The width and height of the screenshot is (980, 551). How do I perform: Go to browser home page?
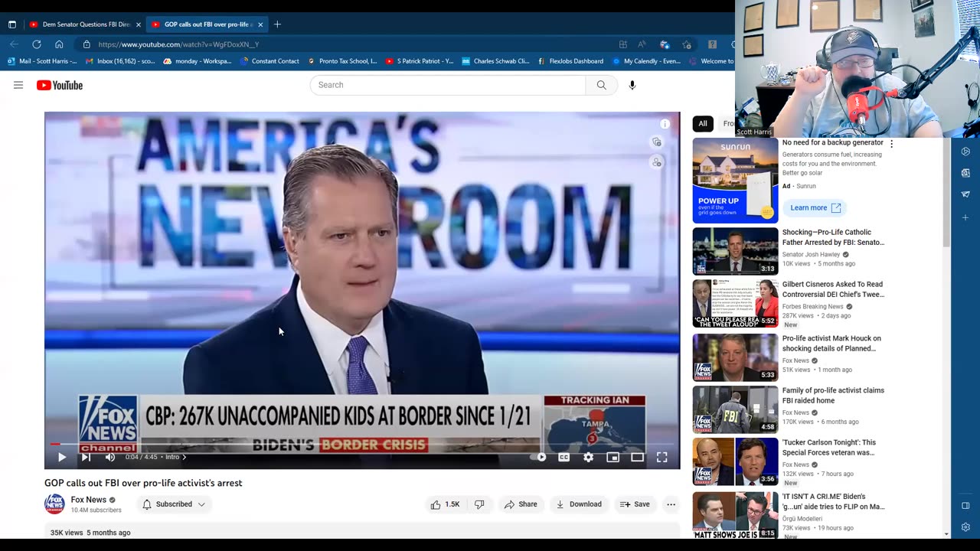tap(59, 44)
